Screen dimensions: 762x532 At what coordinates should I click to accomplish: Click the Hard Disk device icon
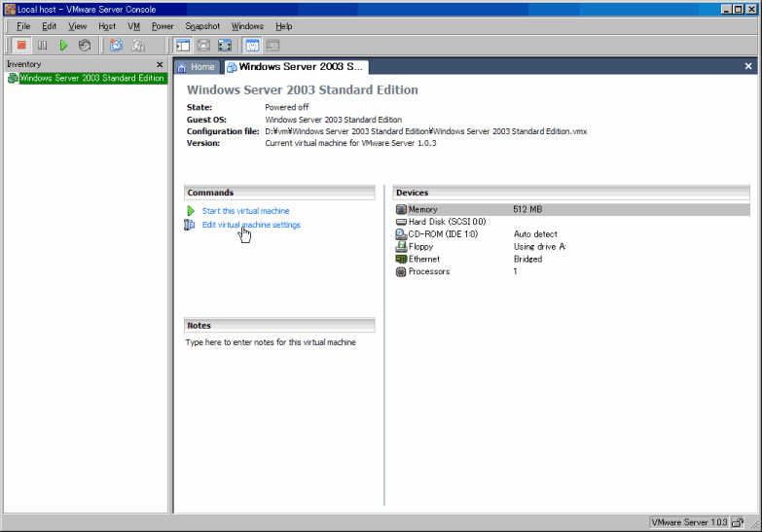[401, 222]
